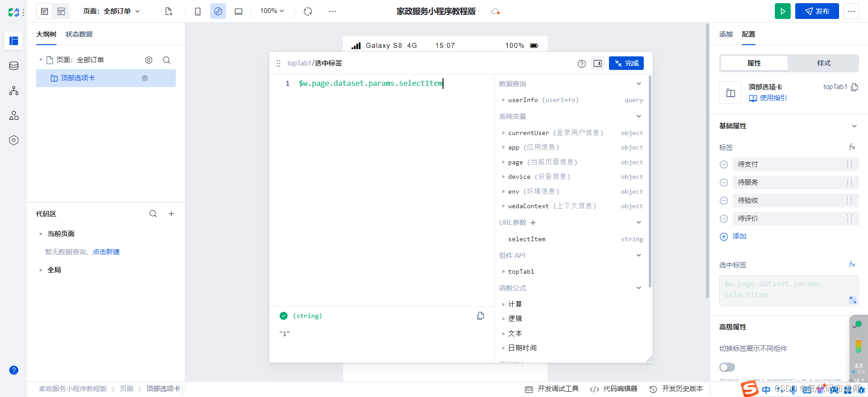This screenshot has height=397, width=868.
Task: Select the mini program preview mode
Action: click(x=218, y=11)
